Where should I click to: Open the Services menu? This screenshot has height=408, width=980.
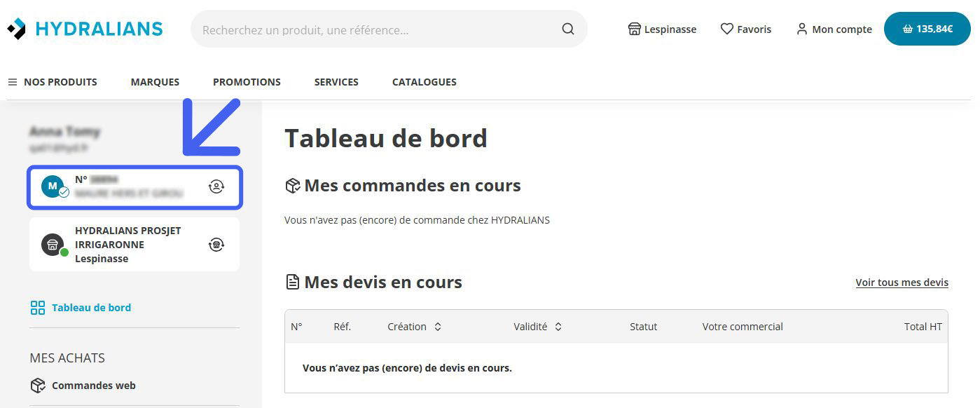coord(336,82)
